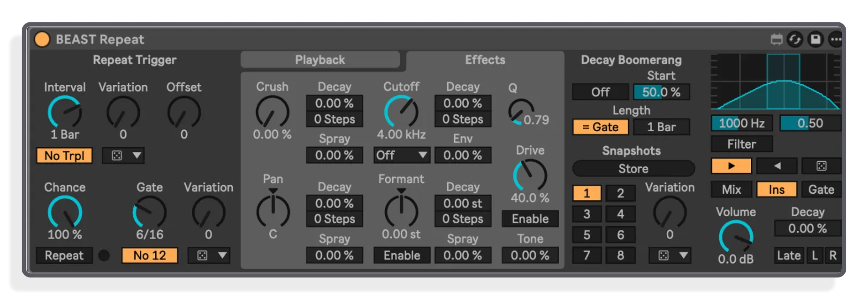The width and height of the screenshot is (868, 299).
Task: Click the Repeat button
Action: pos(64,255)
